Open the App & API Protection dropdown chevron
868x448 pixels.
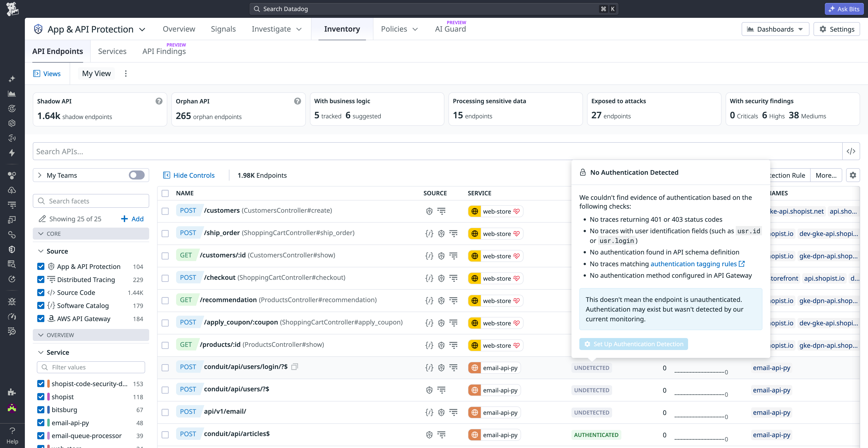coord(142,29)
